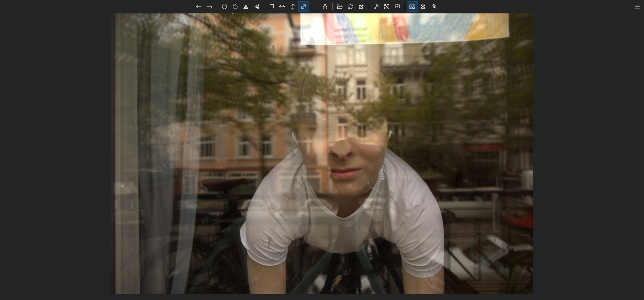Rotate image counter-clockwise
The width and height of the screenshot is (644, 300).
pyautogui.click(x=224, y=7)
